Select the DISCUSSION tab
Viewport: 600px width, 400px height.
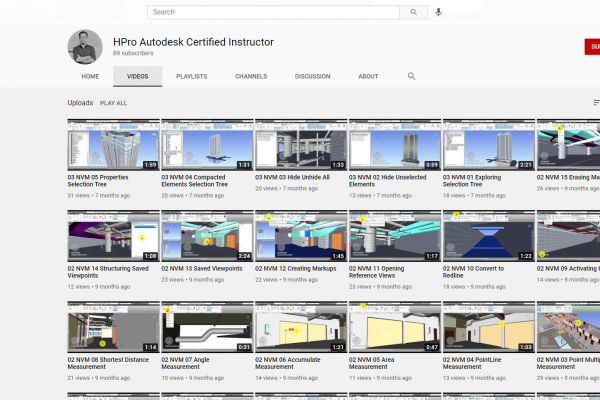(312, 76)
